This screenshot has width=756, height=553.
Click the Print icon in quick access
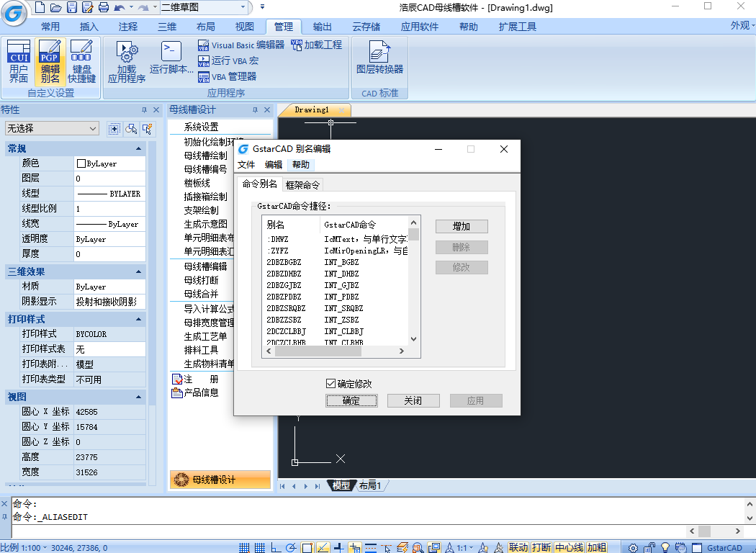[103, 7]
